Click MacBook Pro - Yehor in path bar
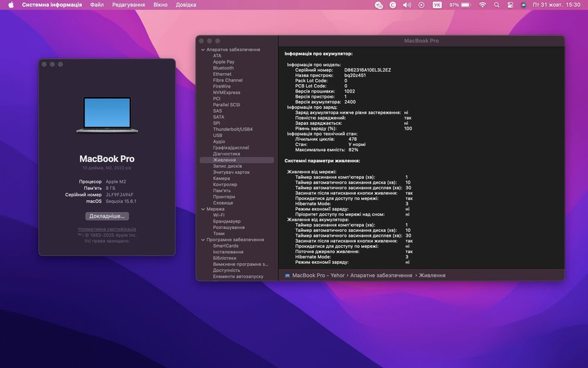This screenshot has width=588, height=368. [x=318, y=275]
